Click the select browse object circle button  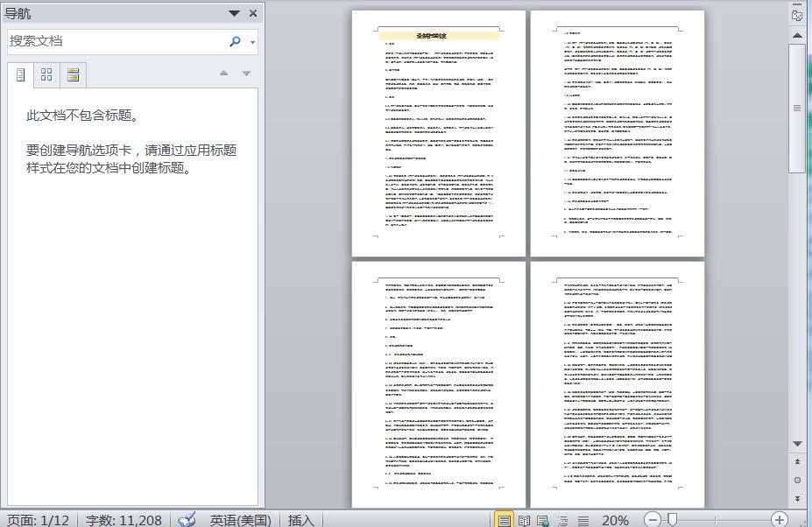(797, 480)
